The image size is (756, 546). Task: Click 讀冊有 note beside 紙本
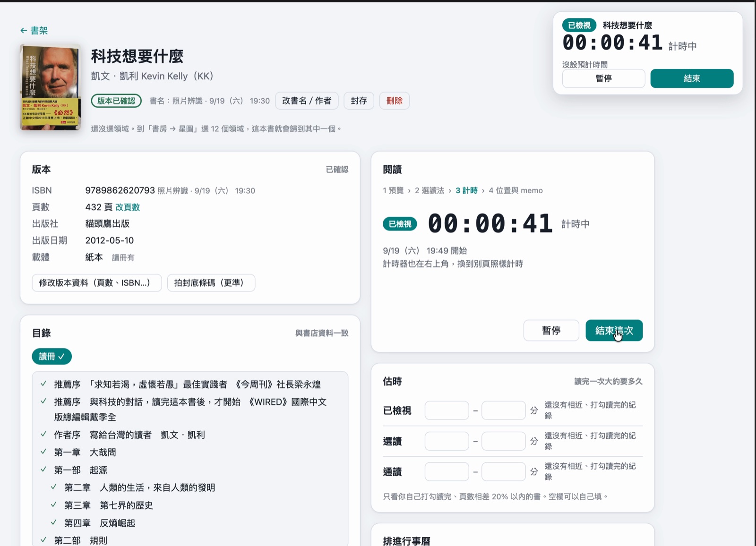[123, 258]
